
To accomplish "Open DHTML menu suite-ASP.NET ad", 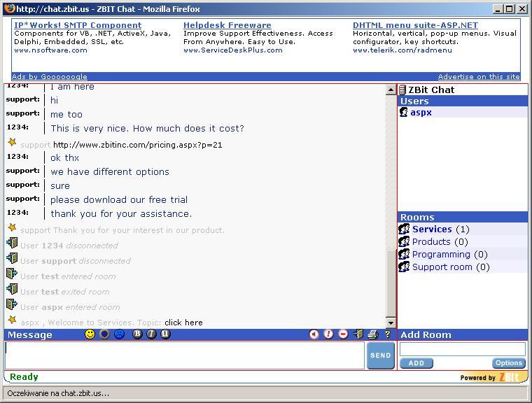I will [415, 25].
